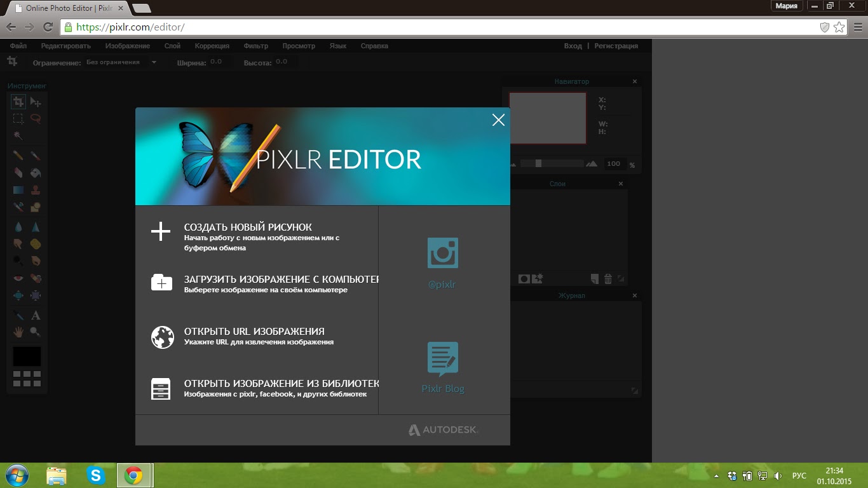The height and width of the screenshot is (488, 868).
Task: Delete layer with the trash icon
Action: point(608,278)
